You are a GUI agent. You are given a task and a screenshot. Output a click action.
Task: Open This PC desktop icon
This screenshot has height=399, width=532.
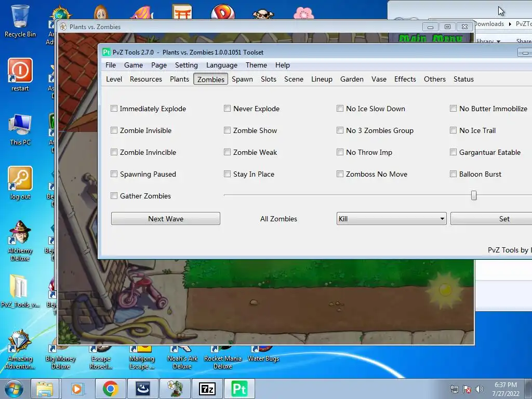[x=20, y=129]
